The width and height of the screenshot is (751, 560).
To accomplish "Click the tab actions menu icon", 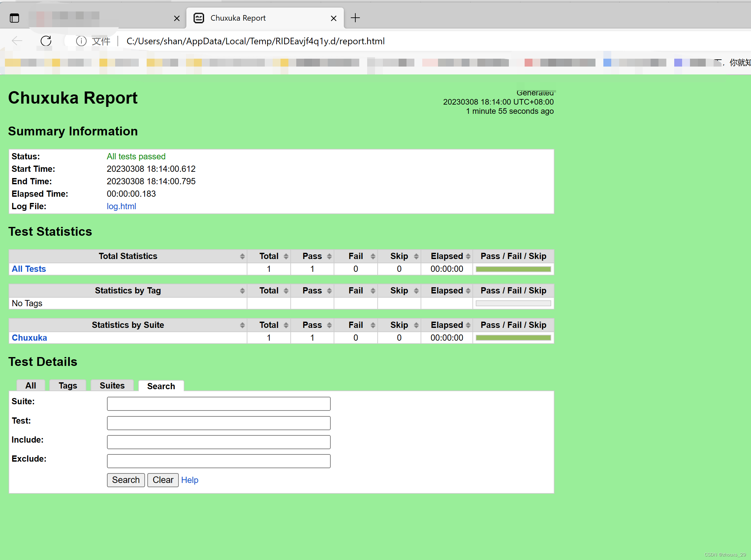I will pos(14,18).
